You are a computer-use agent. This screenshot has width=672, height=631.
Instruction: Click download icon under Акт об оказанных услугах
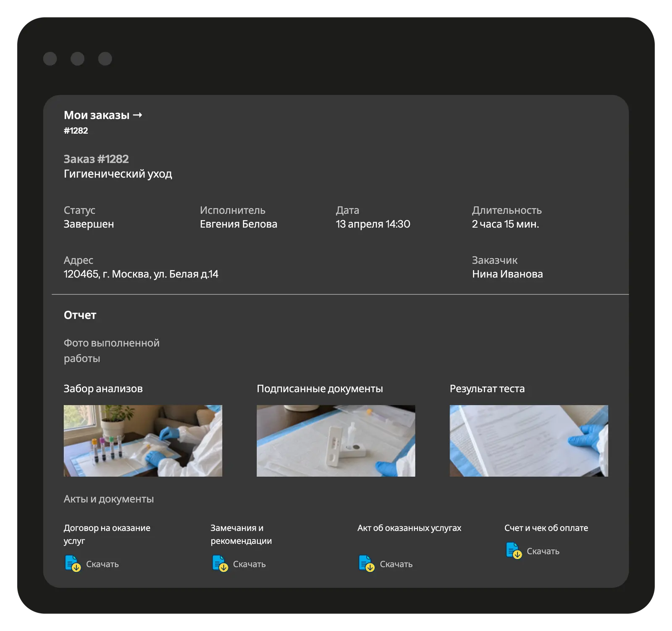click(x=366, y=563)
